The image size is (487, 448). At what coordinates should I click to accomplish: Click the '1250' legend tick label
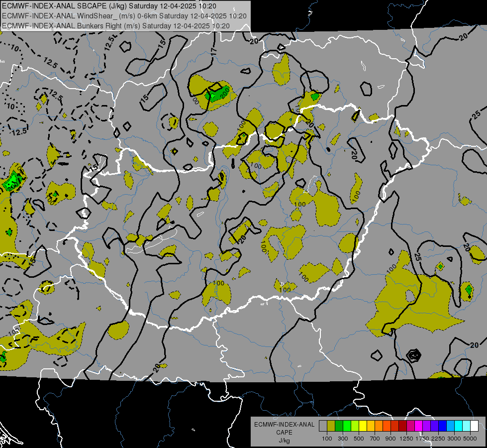(x=406, y=439)
